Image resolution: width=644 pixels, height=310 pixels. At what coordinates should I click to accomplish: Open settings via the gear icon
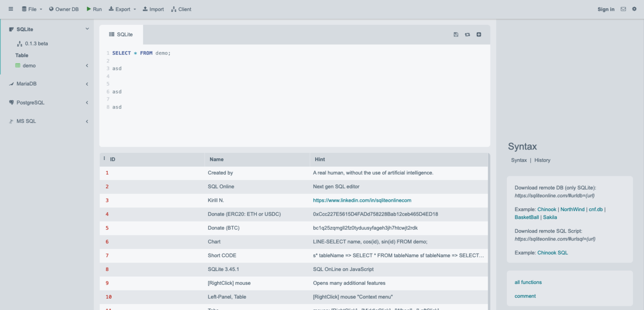pos(634,9)
